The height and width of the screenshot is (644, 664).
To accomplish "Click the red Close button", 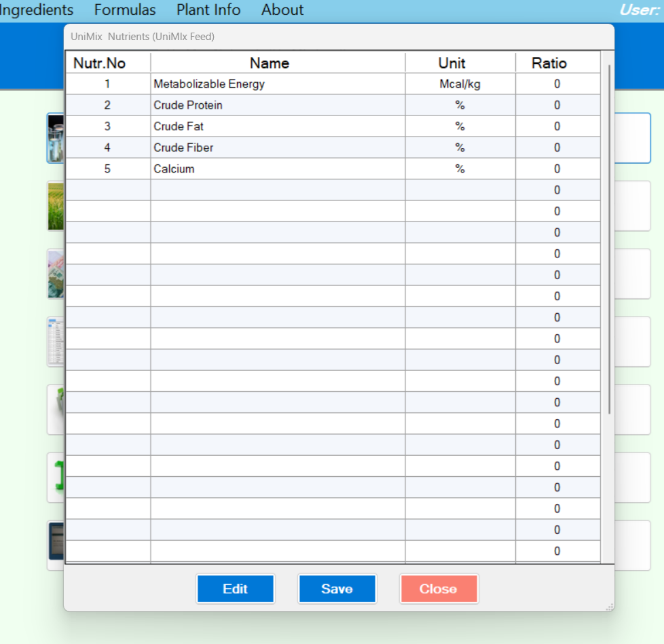I will click(439, 589).
